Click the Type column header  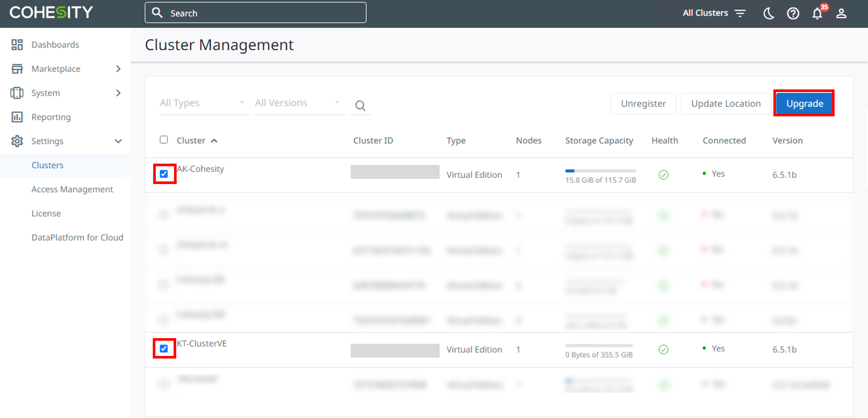point(456,141)
